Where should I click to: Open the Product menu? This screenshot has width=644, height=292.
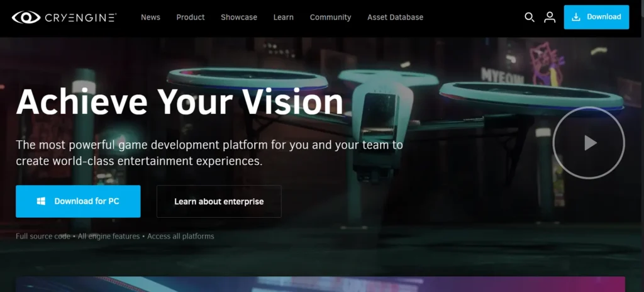pos(191,17)
